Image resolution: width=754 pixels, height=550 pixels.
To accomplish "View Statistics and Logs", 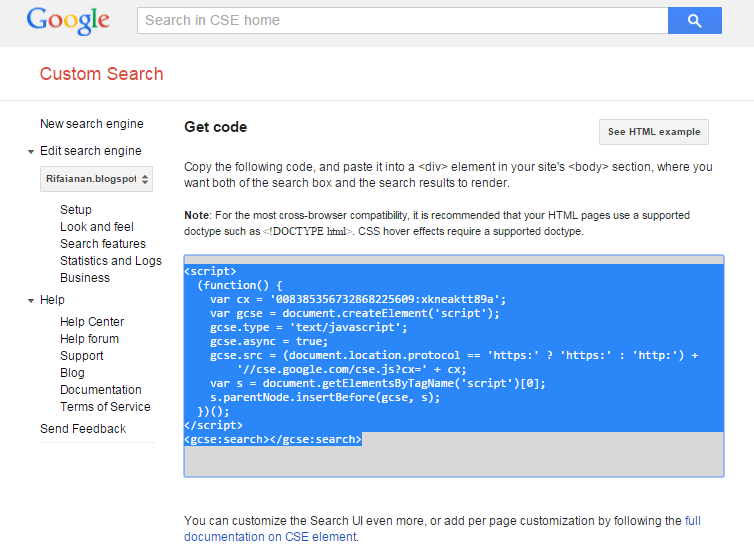I will (111, 261).
